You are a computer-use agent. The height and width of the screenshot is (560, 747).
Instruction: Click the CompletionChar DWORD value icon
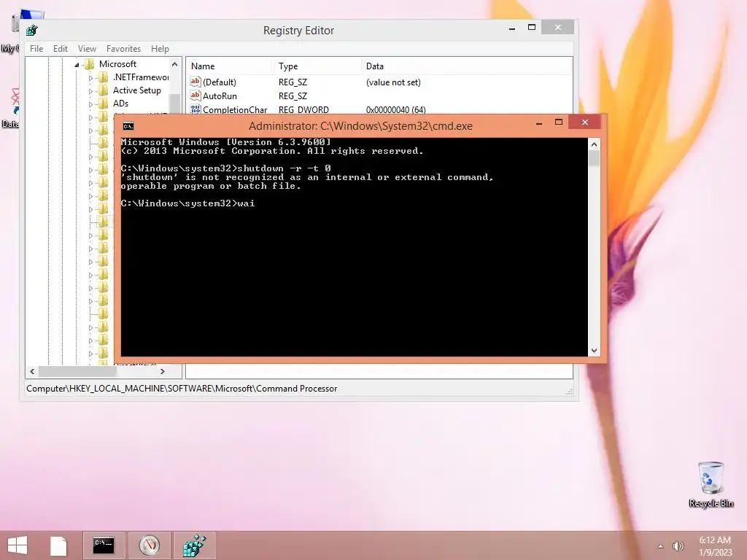coord(196,109)
